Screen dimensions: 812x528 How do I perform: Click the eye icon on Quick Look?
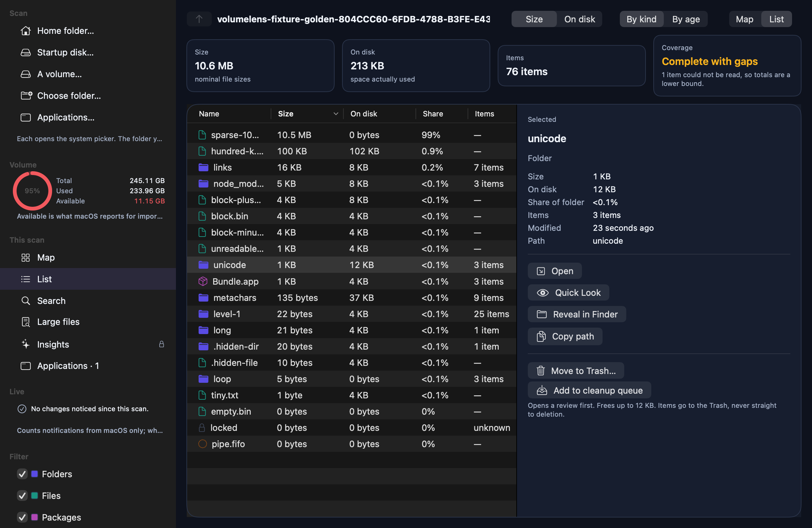[x=542, y=293]
